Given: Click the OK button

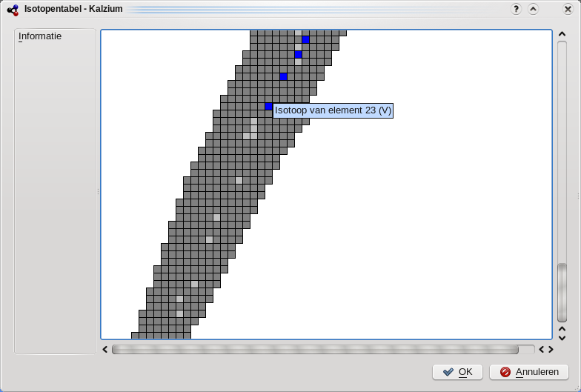Looking at the screenshot, I should click(x=457, y=372).
